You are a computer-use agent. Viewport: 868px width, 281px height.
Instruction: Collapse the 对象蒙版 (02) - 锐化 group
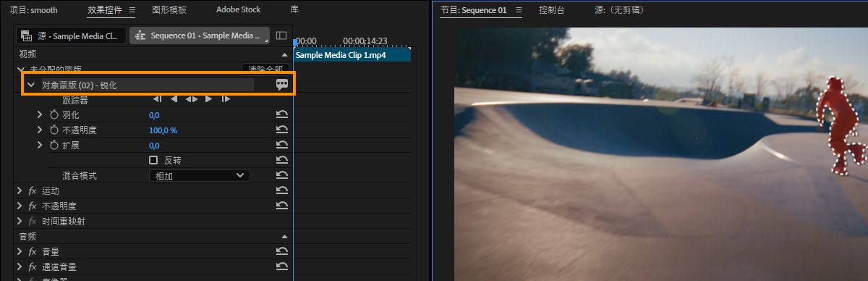tap(30, 85)
